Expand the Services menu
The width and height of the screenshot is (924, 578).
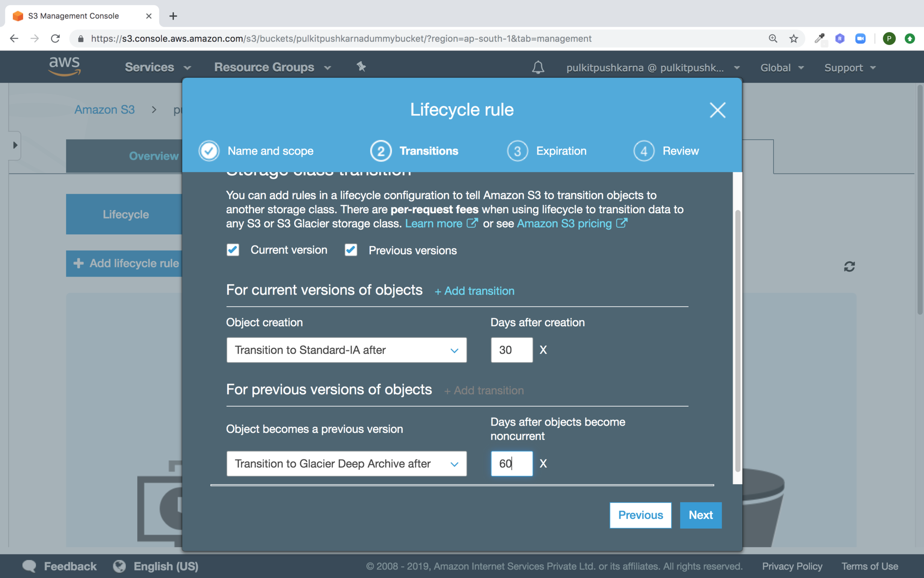tap(158, 67)
